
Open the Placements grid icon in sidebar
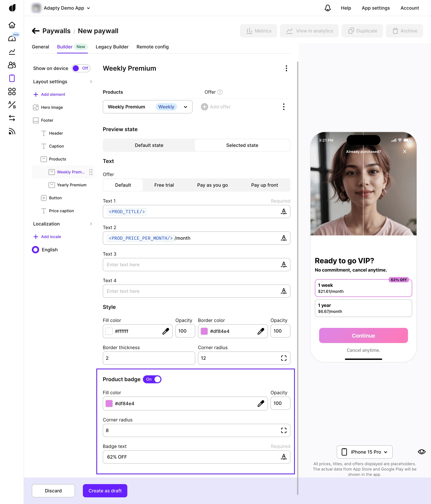pos(12,92)
